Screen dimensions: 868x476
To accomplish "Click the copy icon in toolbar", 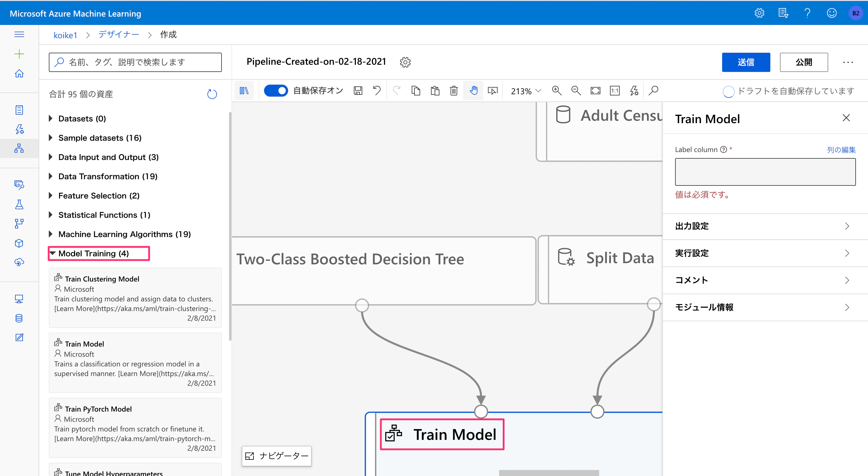I will 416,91.
